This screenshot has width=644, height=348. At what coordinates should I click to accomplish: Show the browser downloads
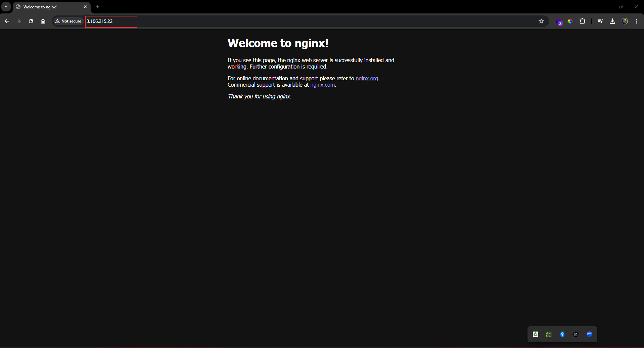612,21
